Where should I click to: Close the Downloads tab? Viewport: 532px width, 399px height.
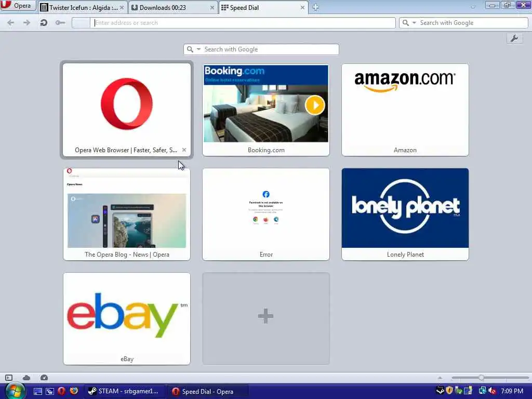[212, 7]
